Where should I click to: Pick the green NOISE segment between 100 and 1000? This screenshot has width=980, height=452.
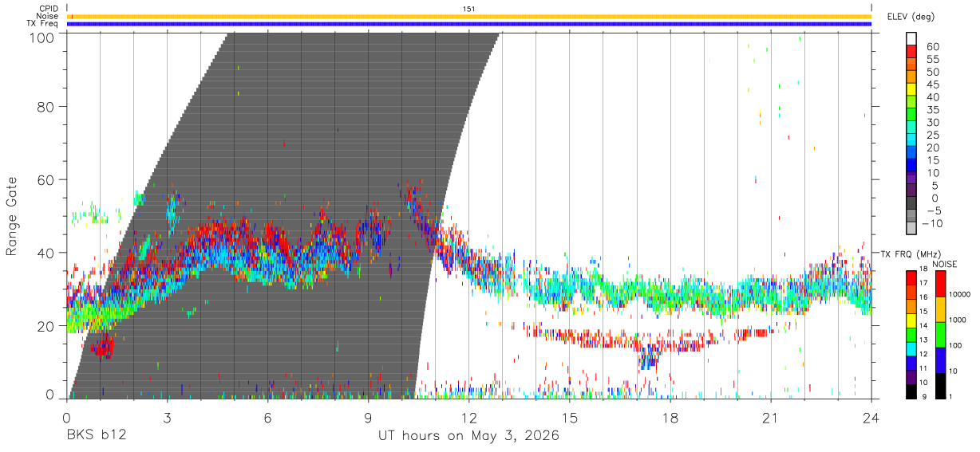pos(939,335)
